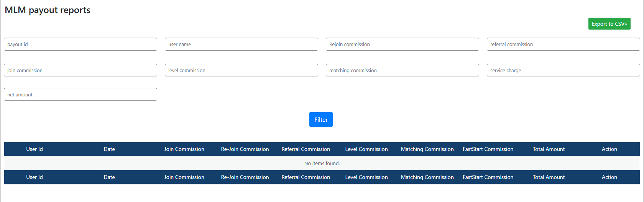644x202 pixels.
Task: Click FastStart Commission in the top header row
Action: point(488,149)
